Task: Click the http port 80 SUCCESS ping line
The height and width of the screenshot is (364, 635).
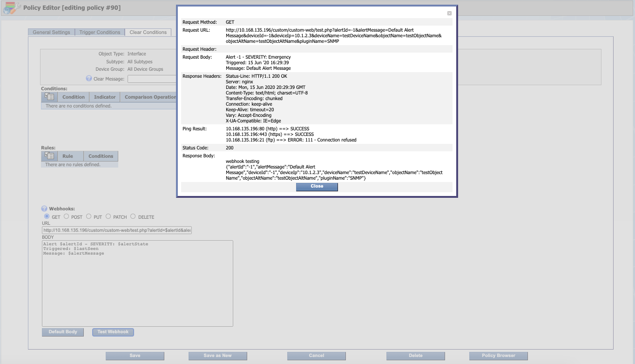Action: [x=267, y=128]
